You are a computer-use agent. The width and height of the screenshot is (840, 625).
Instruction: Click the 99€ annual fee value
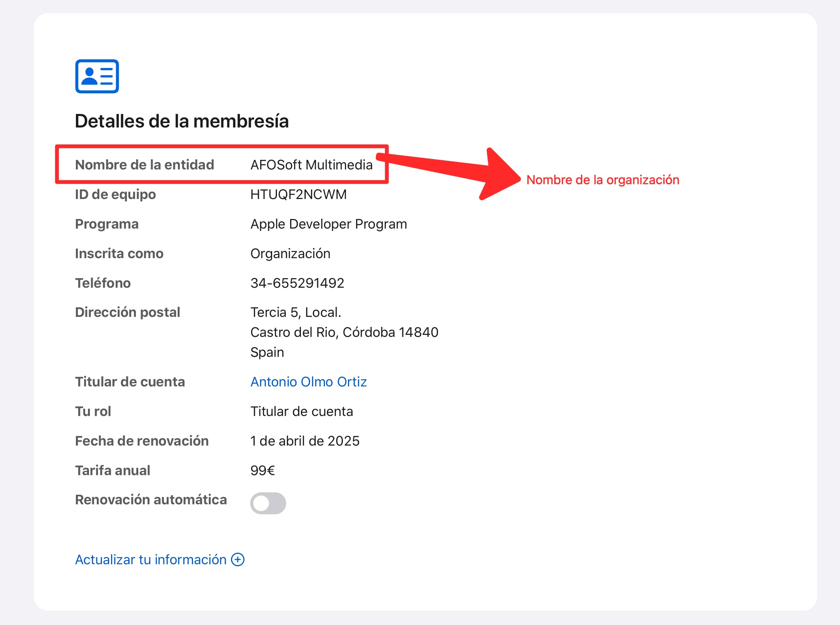click(263, 470)
